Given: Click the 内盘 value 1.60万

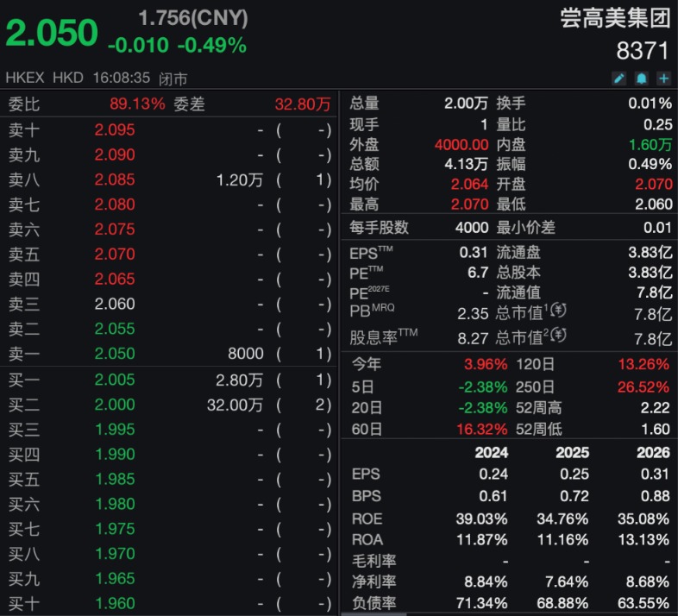Looking at the screenshot, I should click(x=650, y=144).
